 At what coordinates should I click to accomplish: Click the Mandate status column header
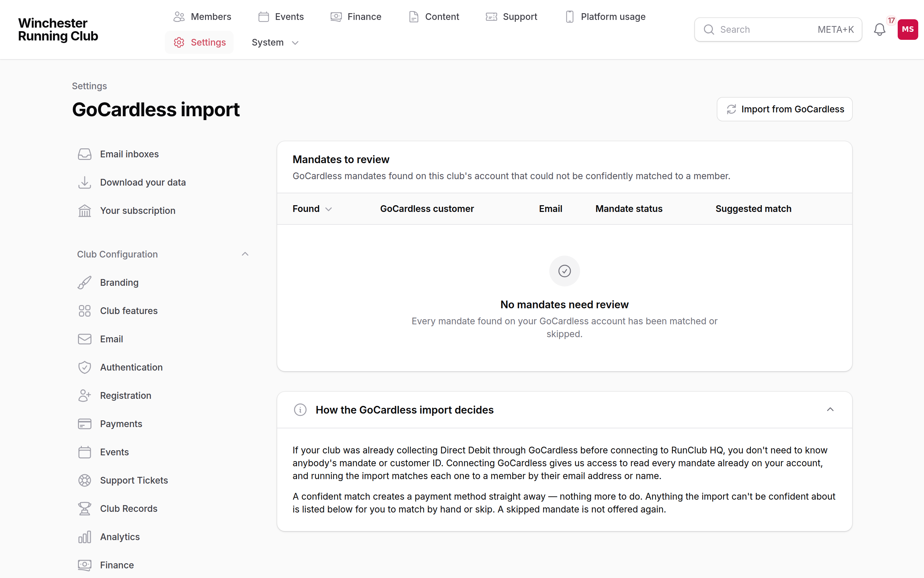tap(629, 209)
